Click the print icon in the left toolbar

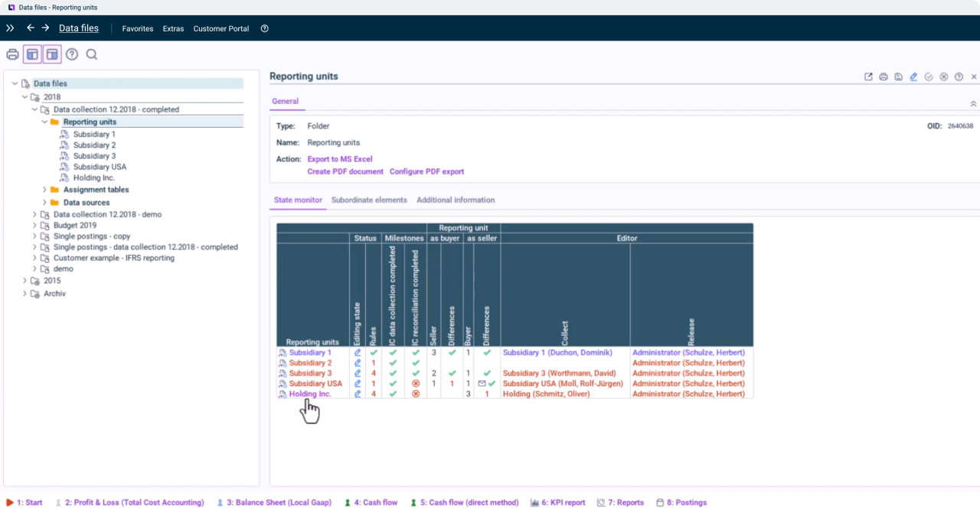[12, 54]
